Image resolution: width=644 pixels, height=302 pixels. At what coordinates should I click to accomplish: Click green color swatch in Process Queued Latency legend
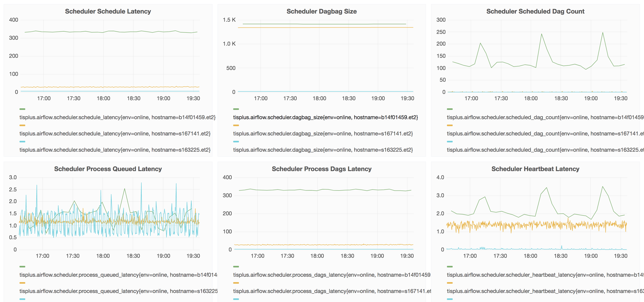coord(22,267)
